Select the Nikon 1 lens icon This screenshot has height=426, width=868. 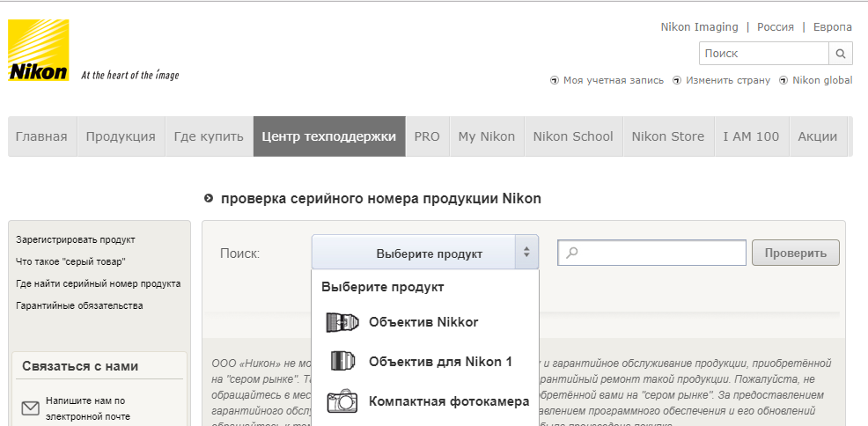click(x=342, y=361)
